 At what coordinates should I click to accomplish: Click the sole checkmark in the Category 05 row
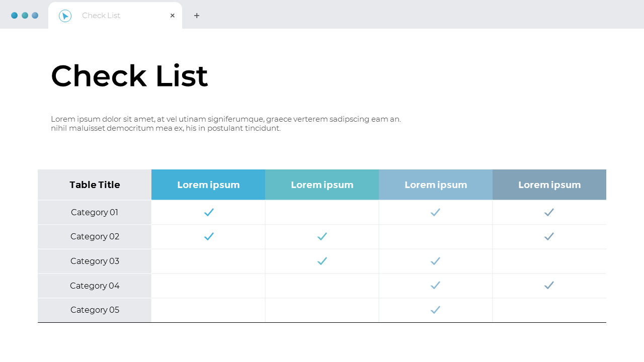(435, 310)
